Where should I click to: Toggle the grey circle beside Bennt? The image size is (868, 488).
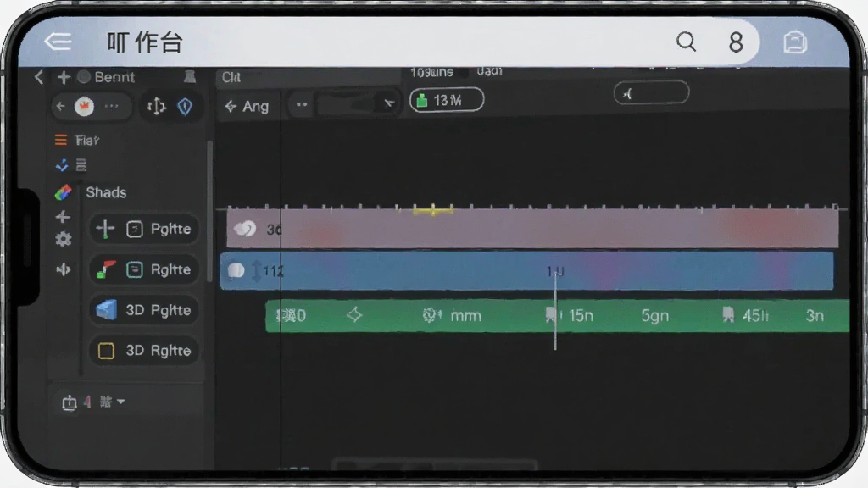(x=84, y=77)
